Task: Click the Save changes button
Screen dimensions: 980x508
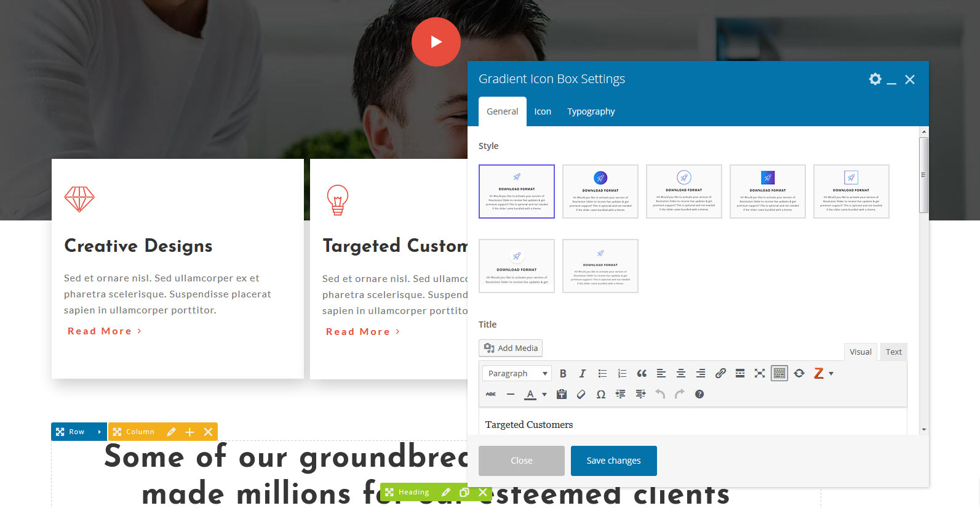Action: 613,461
